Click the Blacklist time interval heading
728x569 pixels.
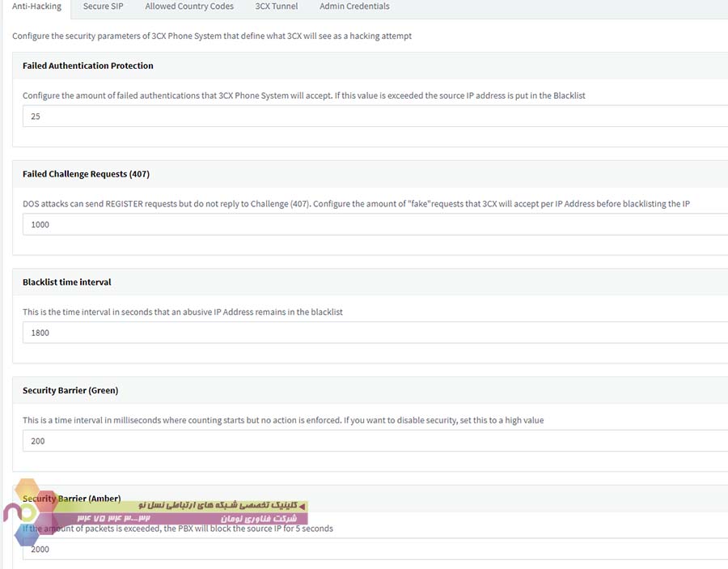coord(67,282)
